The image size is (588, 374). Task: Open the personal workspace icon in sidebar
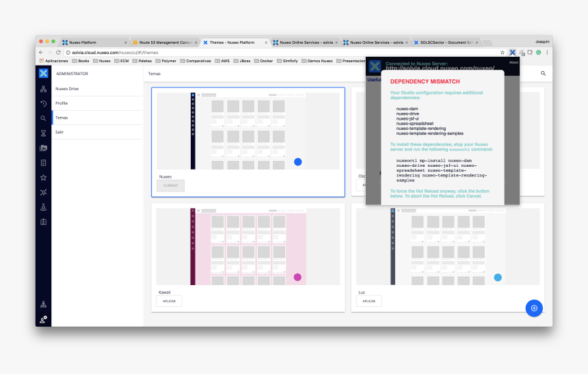44,192
